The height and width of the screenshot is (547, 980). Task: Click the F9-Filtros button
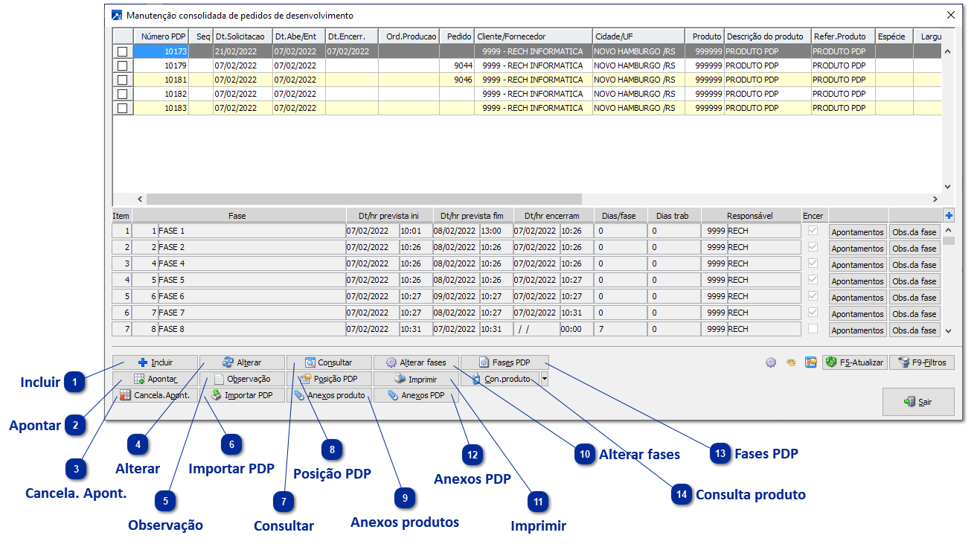click(921, 362)
